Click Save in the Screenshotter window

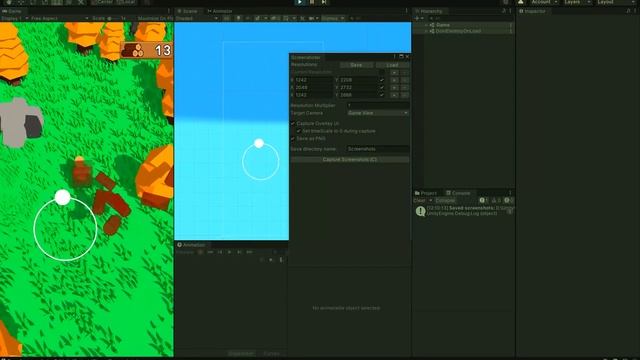356,65
